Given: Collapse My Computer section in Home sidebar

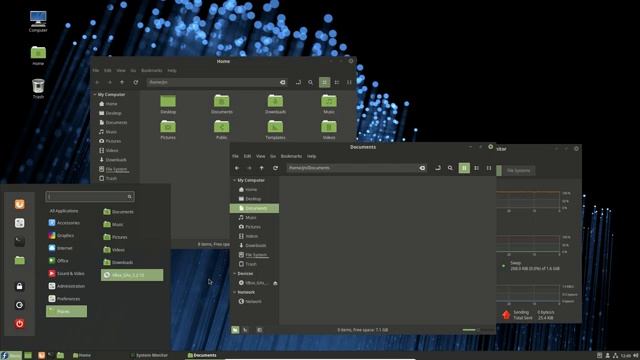Looking at the screenshot, I should [95, 94].
